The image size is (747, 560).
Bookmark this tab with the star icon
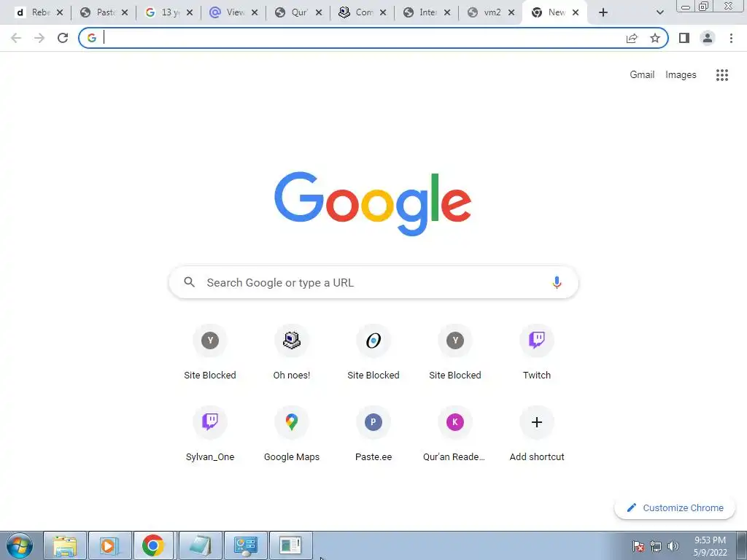pos(655,38)
